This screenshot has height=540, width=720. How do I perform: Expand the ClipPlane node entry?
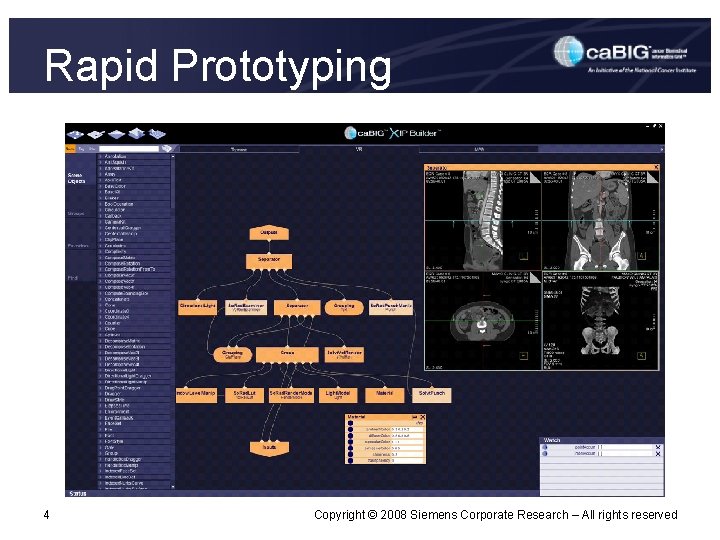pos(101,240)
